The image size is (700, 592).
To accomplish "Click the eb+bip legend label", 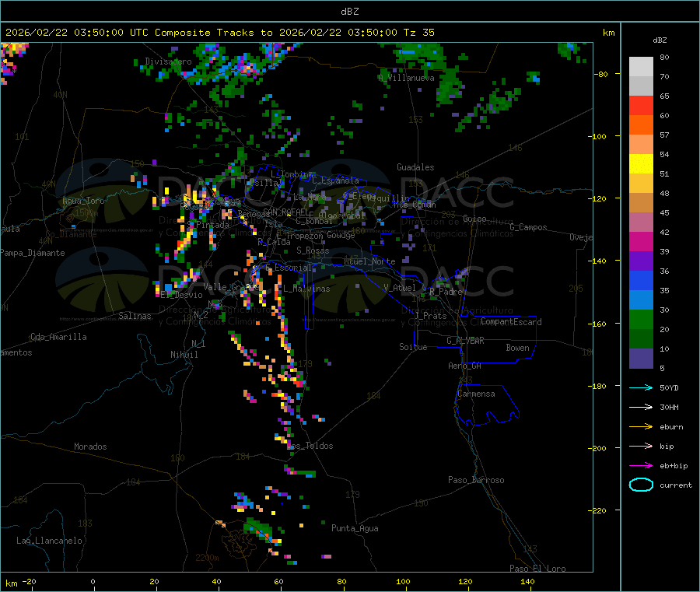I will coord(674,466).
